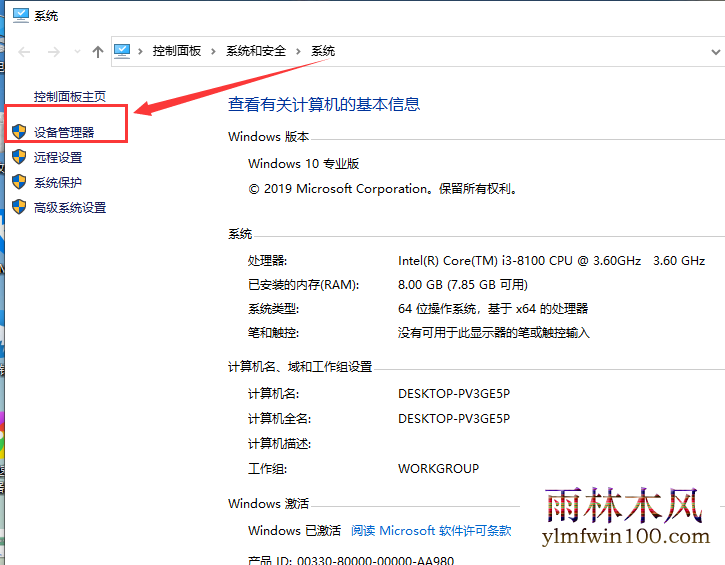Click the Back navigation arrow
Image resolution: width=725 pixels, height=565 pixels.
pyautogui.click(x=24, y=52)
